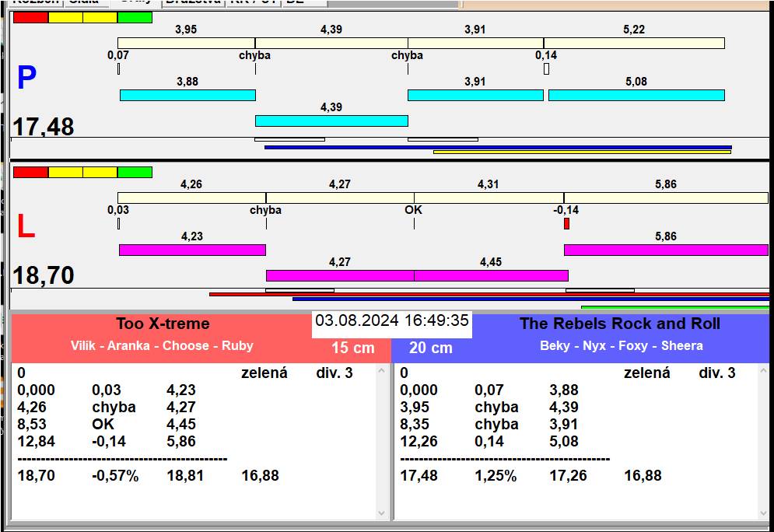This screenshot has height=532, width=774.
Task: Click the red start light in lane P
Action: click(x=30, y=17)
